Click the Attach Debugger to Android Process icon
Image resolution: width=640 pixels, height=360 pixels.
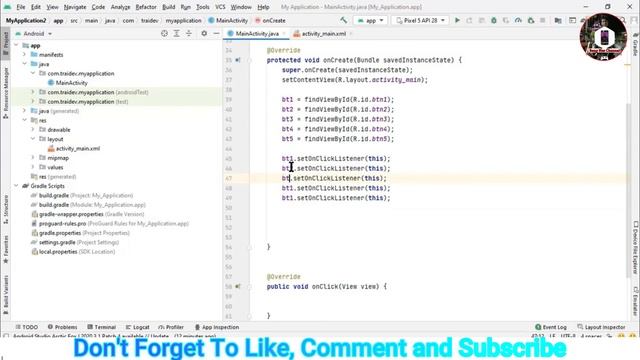(x=531, y=20)
